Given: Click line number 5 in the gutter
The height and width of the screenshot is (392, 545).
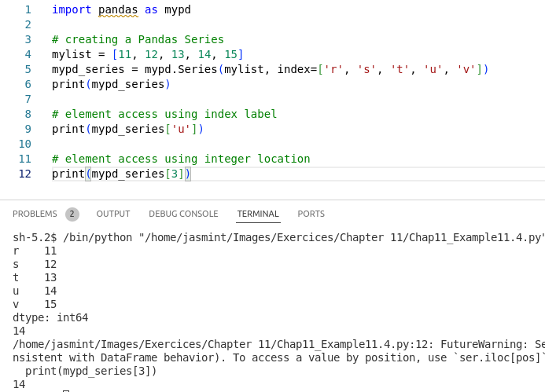Looking at the screenshot, I should click(x=28, y=69).
